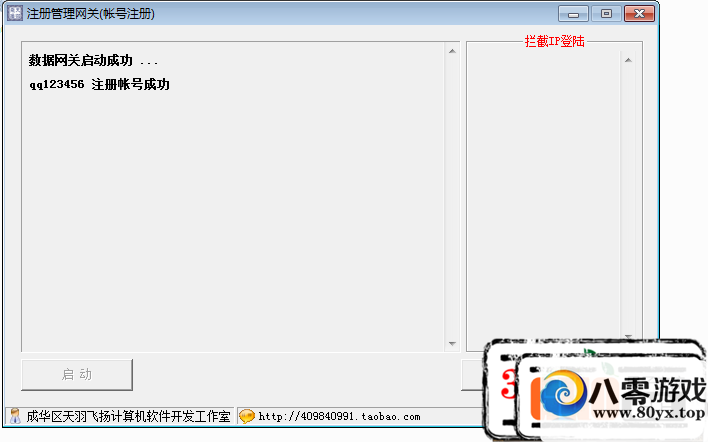Click the chat bubble icon in status bar
This screenshot has width=708, height=442.
[247, 416]
